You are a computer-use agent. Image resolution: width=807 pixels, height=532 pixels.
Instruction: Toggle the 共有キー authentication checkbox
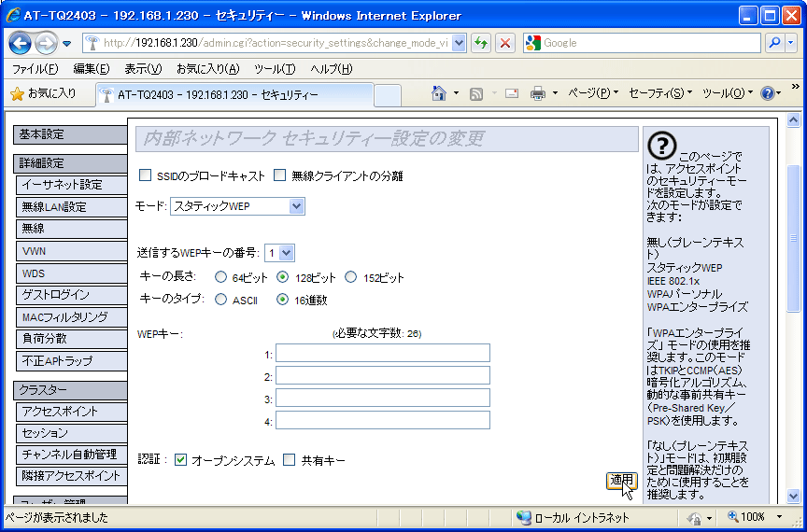(289, 460)
